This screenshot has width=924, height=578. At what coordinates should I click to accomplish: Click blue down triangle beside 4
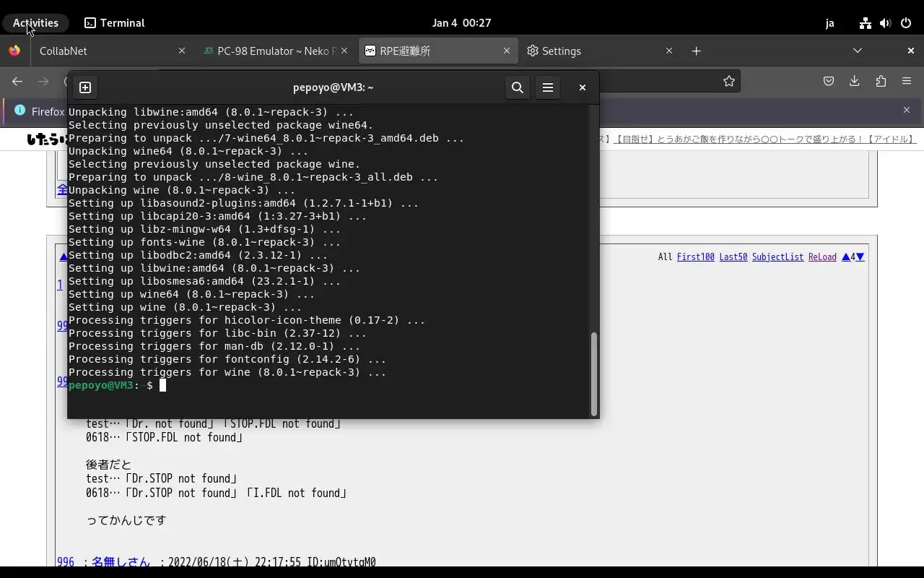pos(860,257)
